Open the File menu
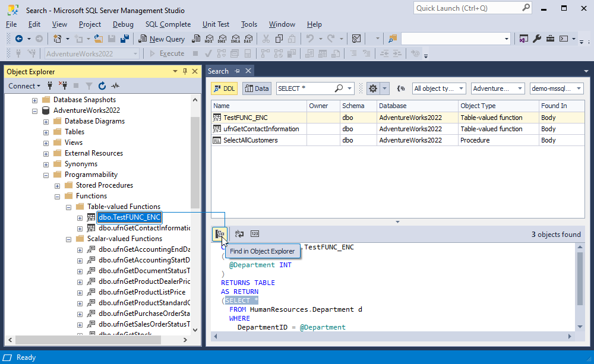This screenshot has height=364, width=594. click(x=11, y=24)
